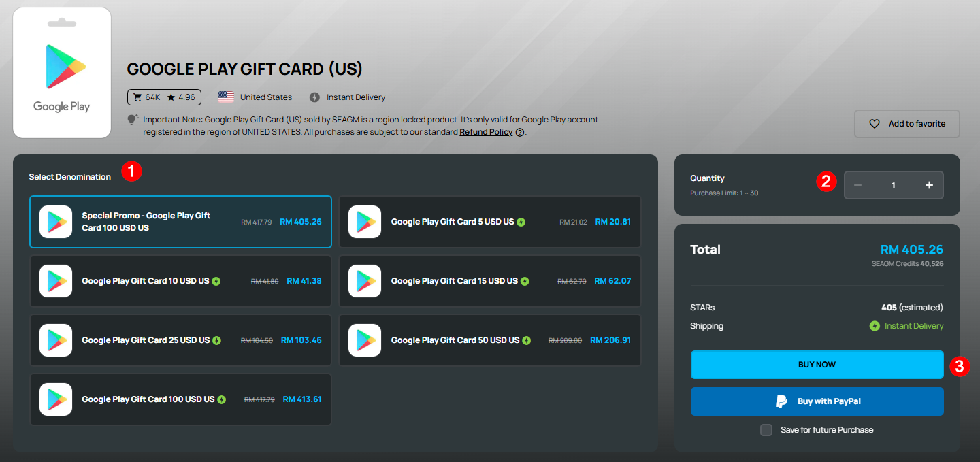980x462 pixels.
Task: Click the question mark icon beside Refund Policy
Action: (520, 132)
